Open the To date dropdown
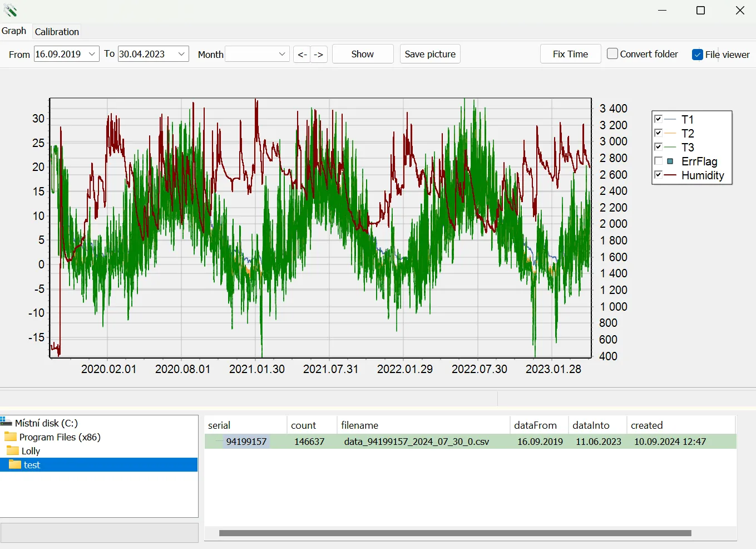The height and width of the screenshot is (549, 756). (181, 53)
